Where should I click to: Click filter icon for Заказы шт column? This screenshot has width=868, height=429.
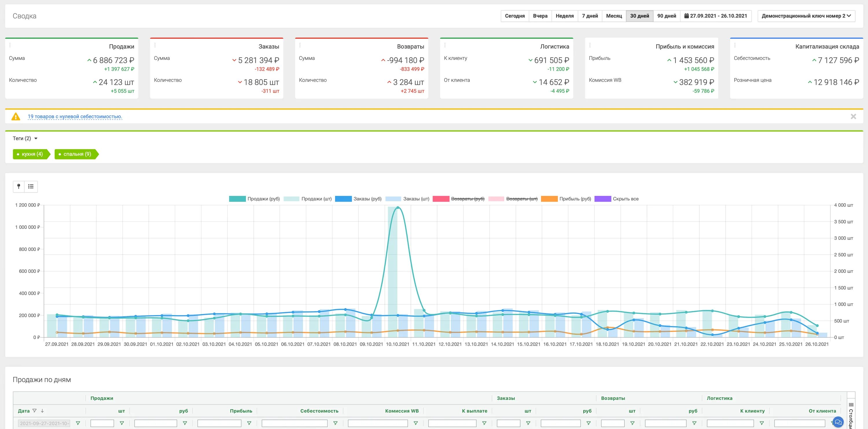[x=528, y=423]
